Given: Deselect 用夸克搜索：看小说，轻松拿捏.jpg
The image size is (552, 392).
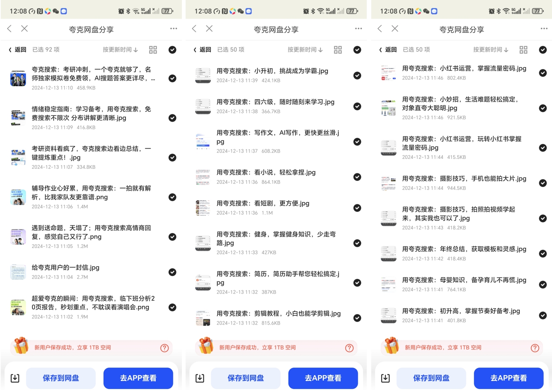Looking at the screenshot, I should point(357,177).
